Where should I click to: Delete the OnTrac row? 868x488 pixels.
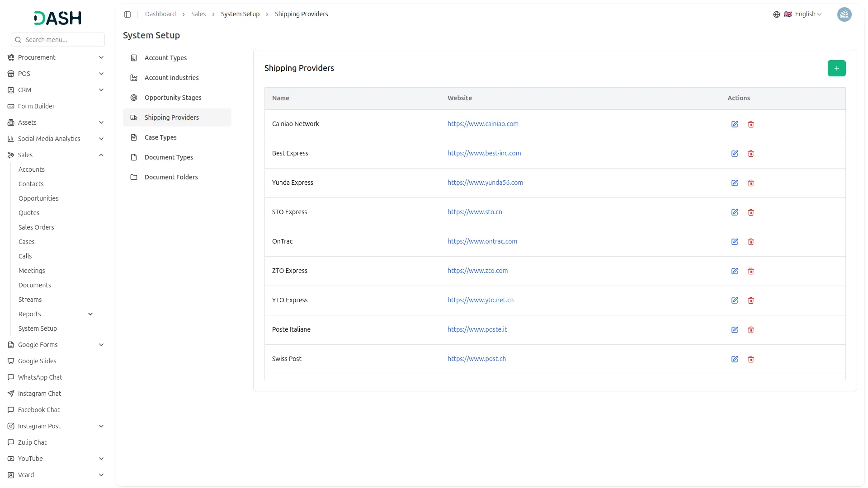pyautogui.click(x=751, y=242)
